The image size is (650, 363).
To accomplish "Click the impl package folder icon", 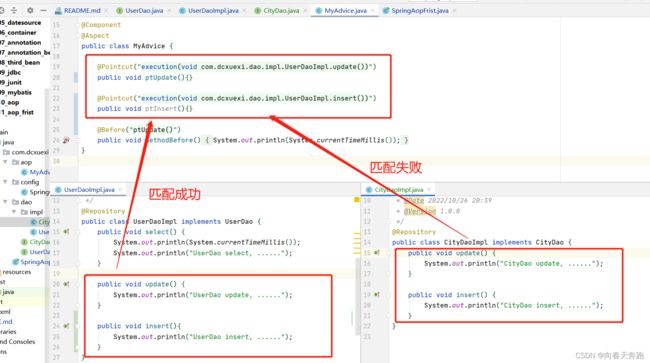I will pyautogui.click(x=24, y=212).
